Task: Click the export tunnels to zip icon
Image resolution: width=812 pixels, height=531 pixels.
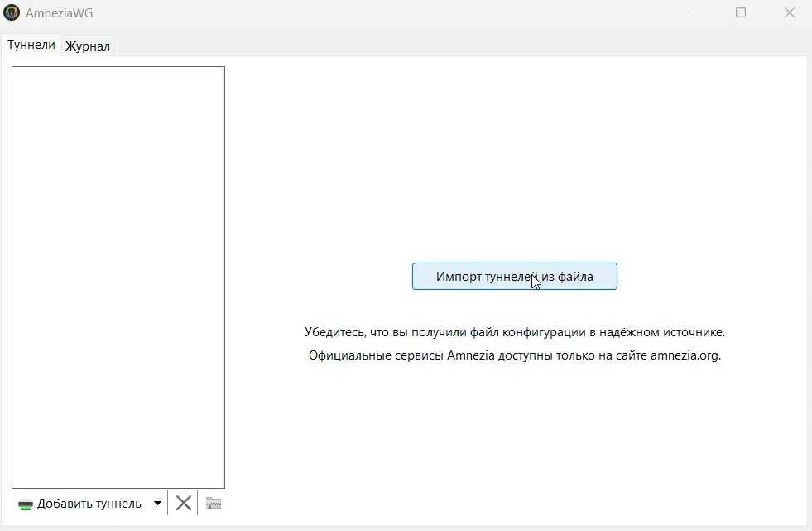Action: (214, 503)
